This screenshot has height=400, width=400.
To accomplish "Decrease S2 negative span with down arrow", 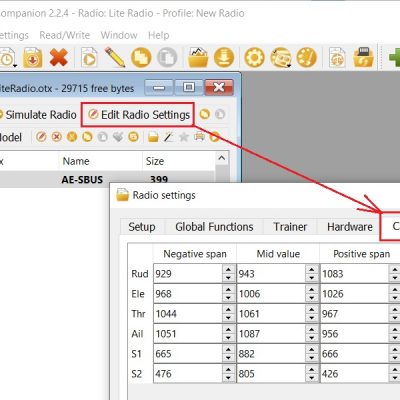I will point(228,378).
